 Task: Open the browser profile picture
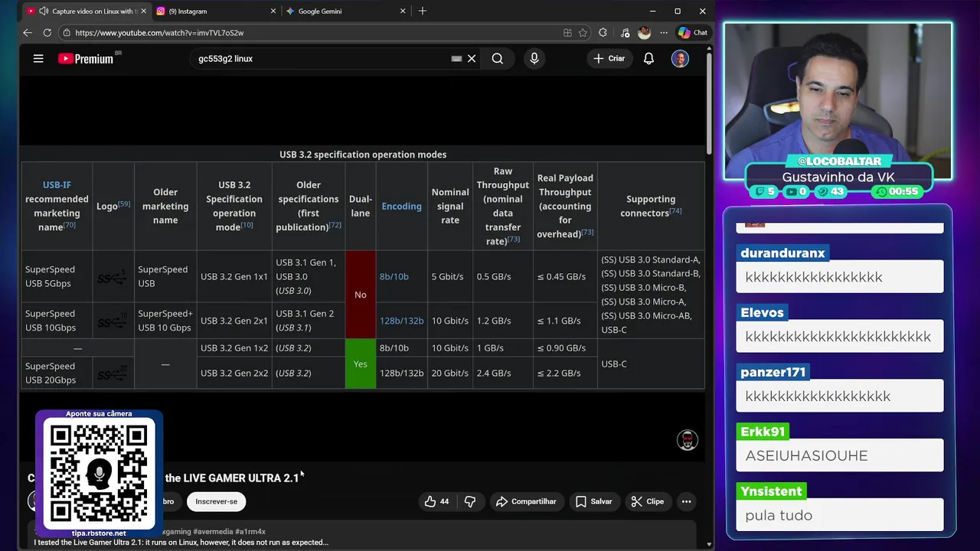click(645, 33)
